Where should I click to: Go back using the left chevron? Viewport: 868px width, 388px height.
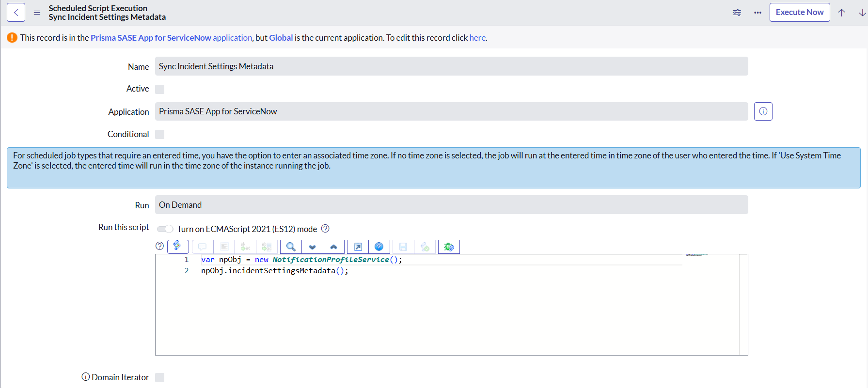tap(16, 13)
